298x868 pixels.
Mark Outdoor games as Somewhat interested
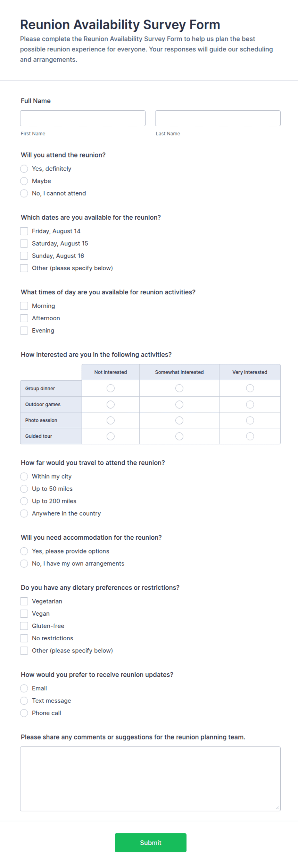pyautogui.click(x=179, y=404)
